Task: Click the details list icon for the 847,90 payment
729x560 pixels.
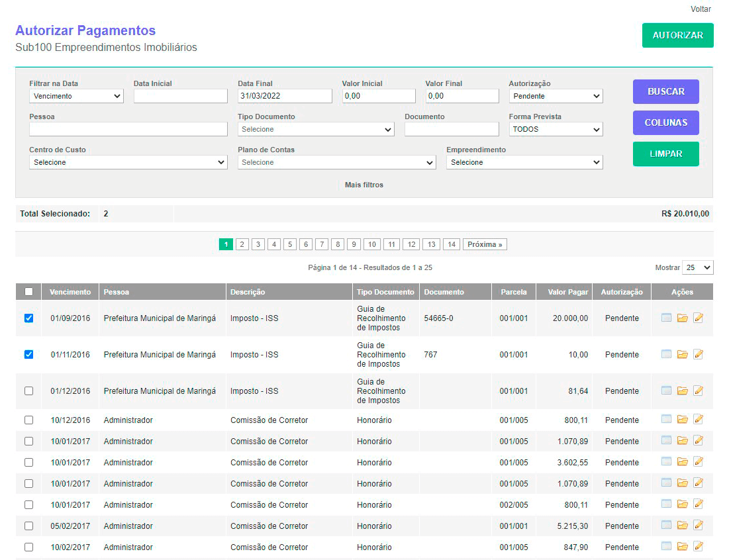Action: (666, 547)
